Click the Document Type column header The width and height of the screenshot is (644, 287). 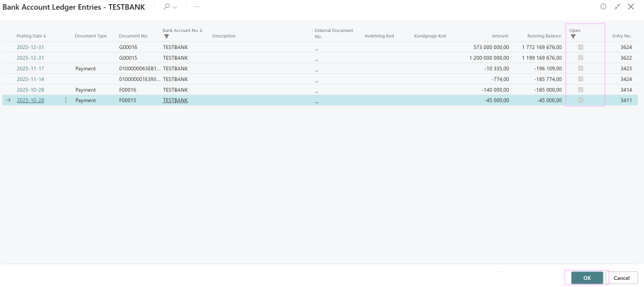coord(91,36)
